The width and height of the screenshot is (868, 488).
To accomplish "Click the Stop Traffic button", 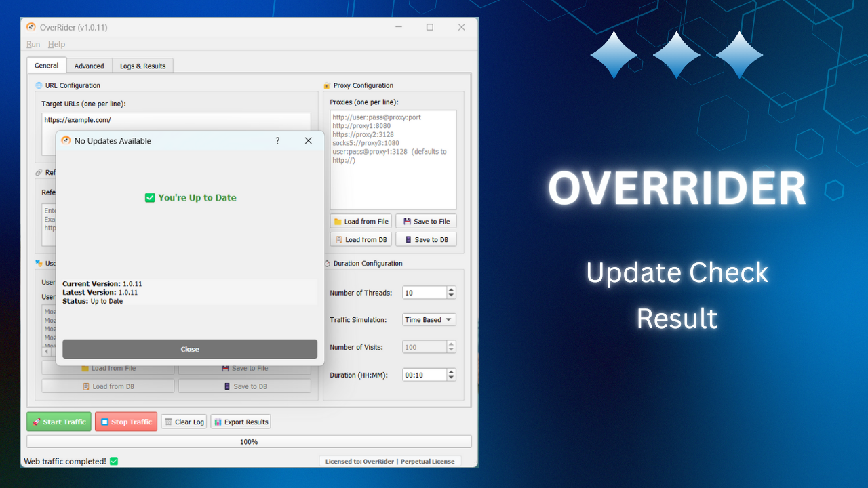I will click(126, 422).
